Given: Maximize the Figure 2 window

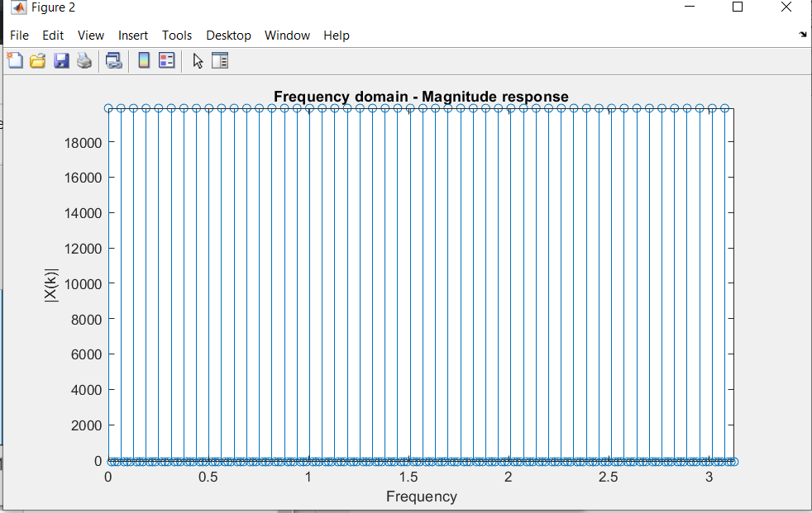Looking at the screenshot, I should tap(738, 7).
